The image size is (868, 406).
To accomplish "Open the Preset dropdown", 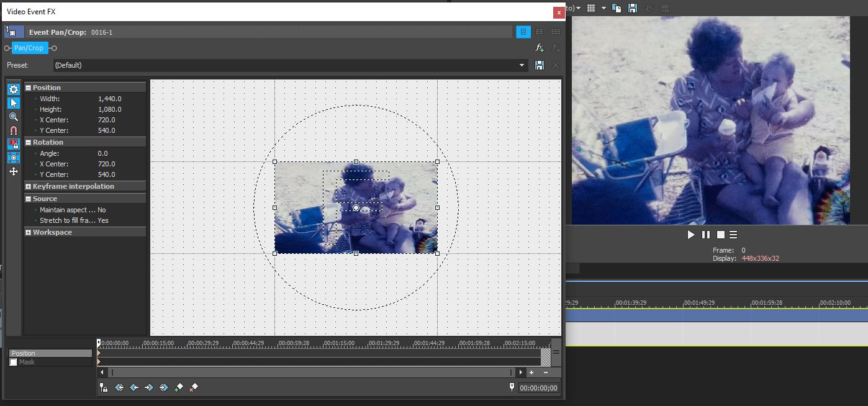I will [x=522, y=65].
